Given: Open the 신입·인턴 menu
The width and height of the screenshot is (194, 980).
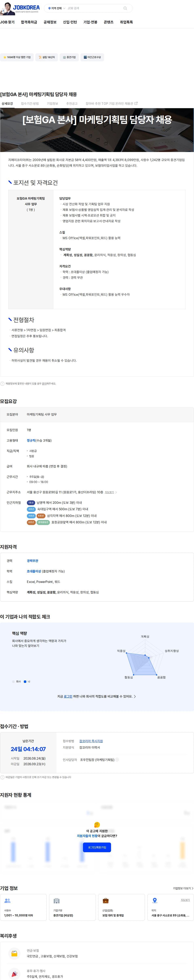Looking at the screenshot, I should point(70,22).
